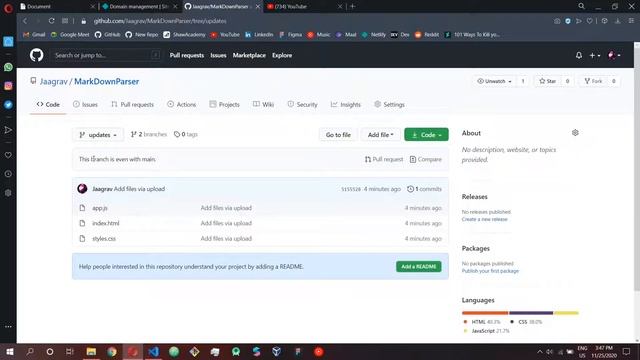Expand the Unwatch dropdown
This screenshot has height=360, width=640.
[x=494, y=81]
